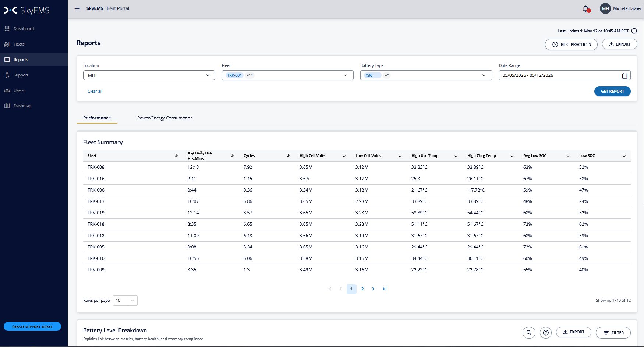Screen dimensions: 644x347
Task: Click the TRK-008 fleet row
Action: pyautogui.click(x=357, y=167)
